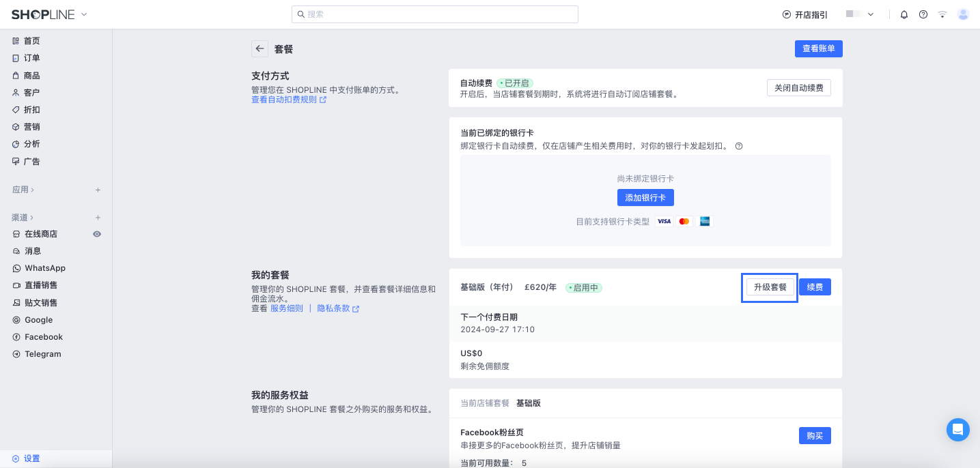Image resolution: width=980 pixels, height=468 pixels.
Task: Click 查看账单 view bills button
Action: pyautogui.click(x=819, y=48)
